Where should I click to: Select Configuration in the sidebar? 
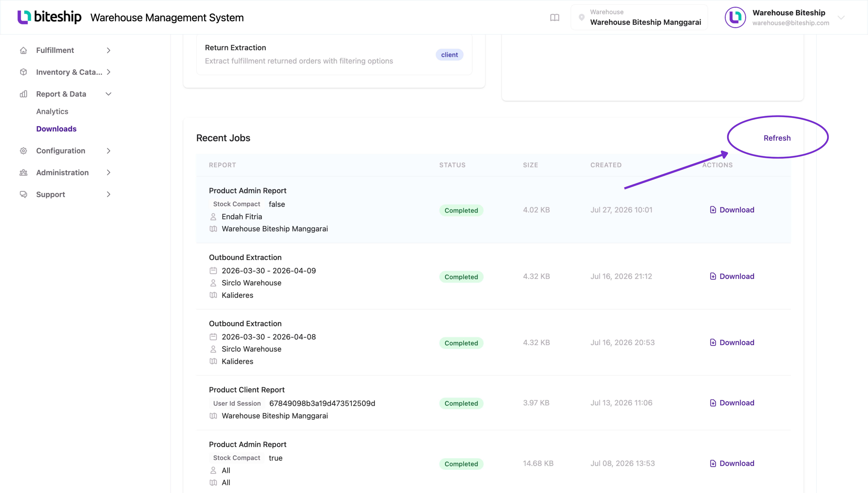coord(61,151)
